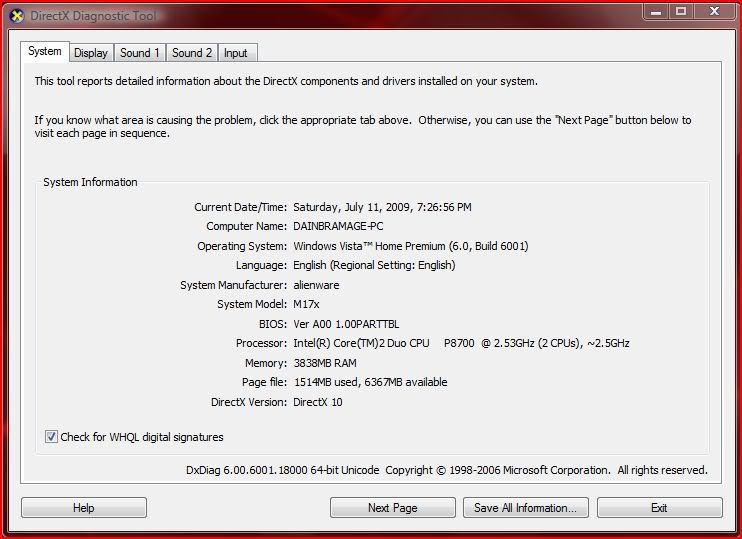The width and height of the screenshot is (742, 539).
Task: Click BIOS value Ver A00 1.00PARTTBL
Action: coord(346,324)
